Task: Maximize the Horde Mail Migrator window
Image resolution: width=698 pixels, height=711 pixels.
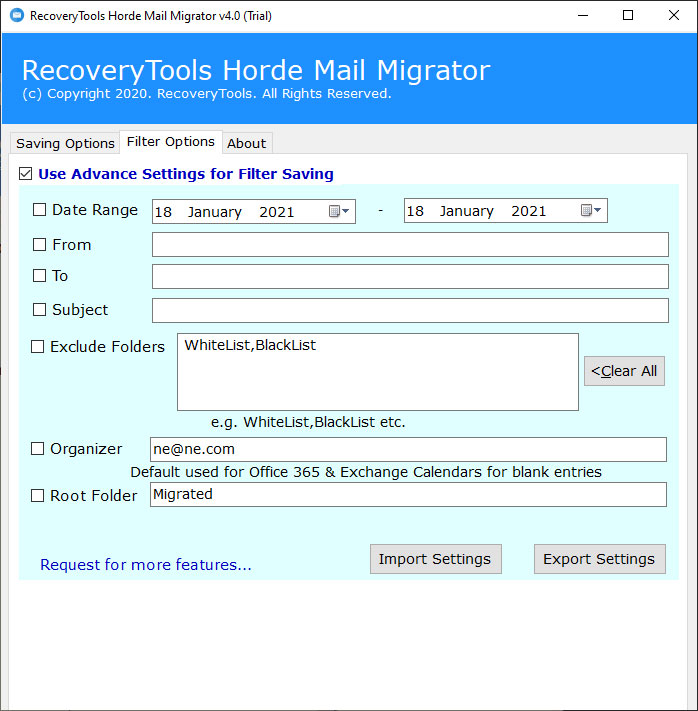Action: pyautogui.click(x=628, y=15)
